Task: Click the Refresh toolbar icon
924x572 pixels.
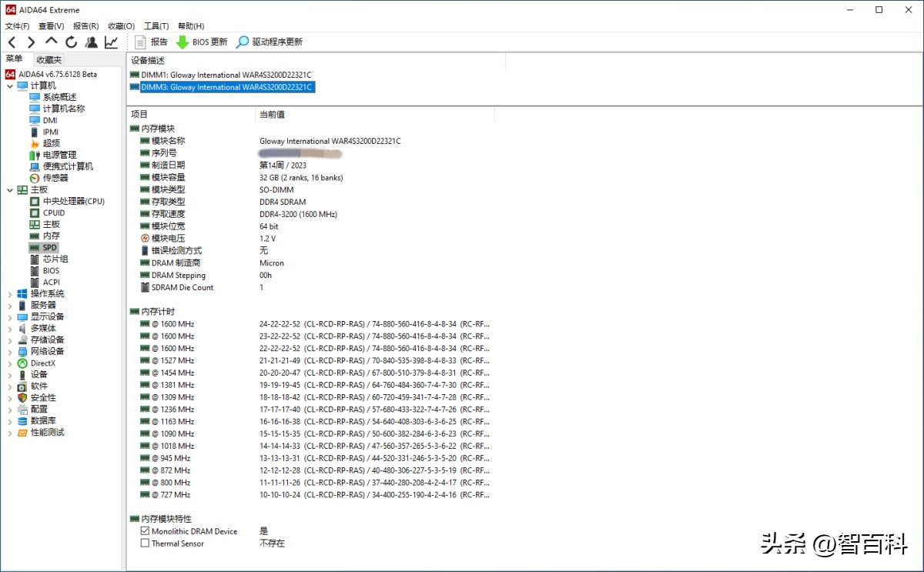Action: 72,42
